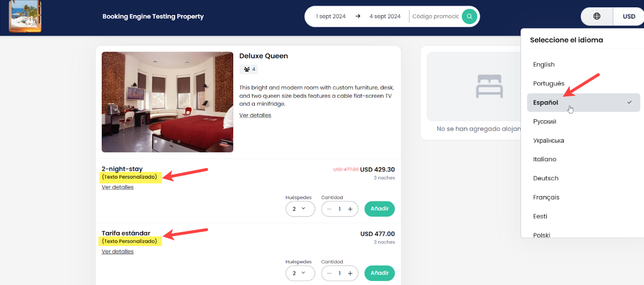This screenshot has height=285, width=644.
Task: Open Ver detalles for Tarifa estándar
Action: tap(118, 252)
